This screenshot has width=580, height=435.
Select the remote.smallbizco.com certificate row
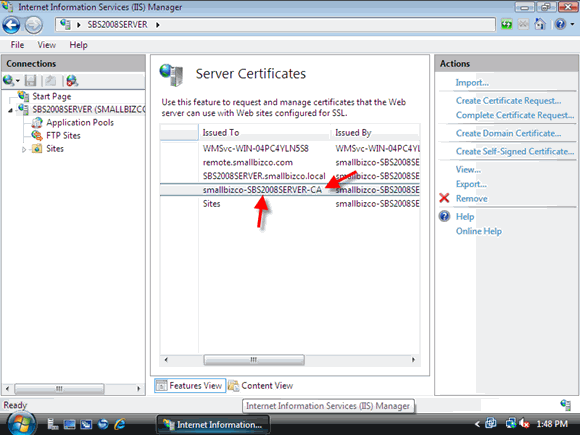(290, 162)
